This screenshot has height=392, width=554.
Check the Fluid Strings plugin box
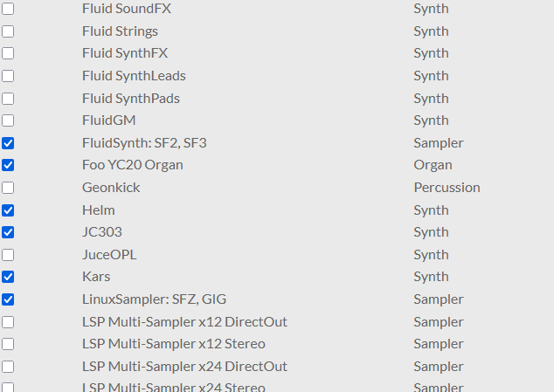(x=8, y=31)
